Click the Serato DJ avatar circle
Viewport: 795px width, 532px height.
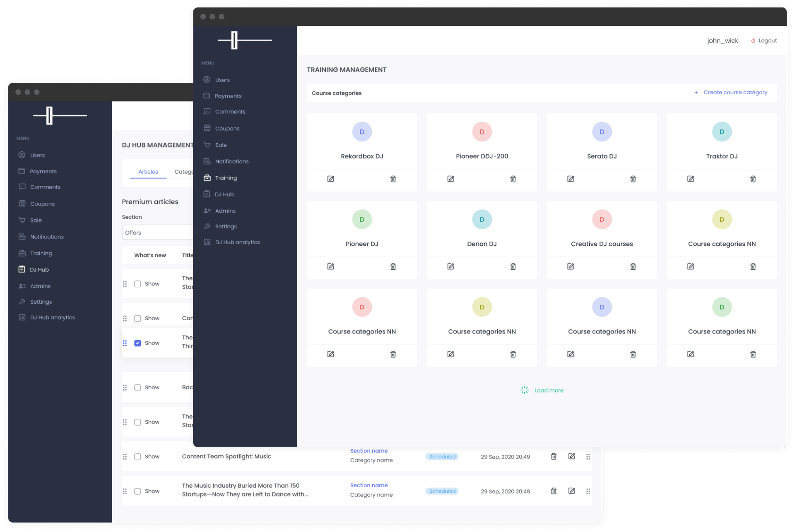pos(602,132)
